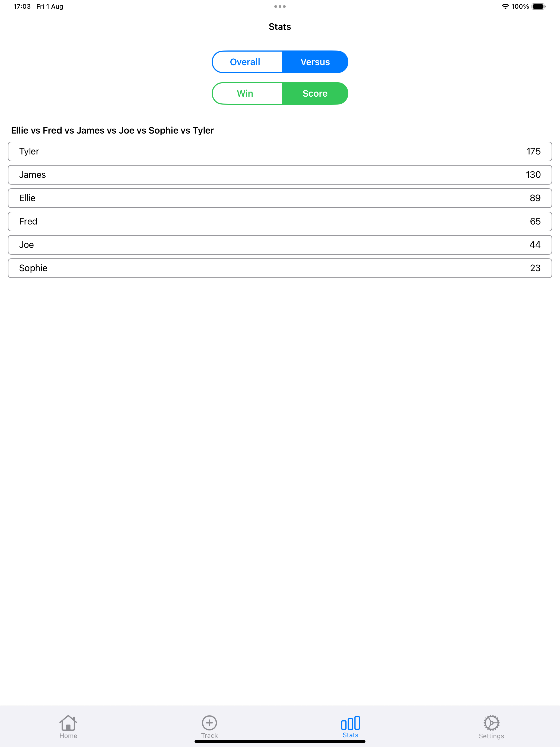Viewport: 560px width, 747px height.
Task: Tap the Ellie row with 89
Action: pyautogui.click(x=280, y=198)
